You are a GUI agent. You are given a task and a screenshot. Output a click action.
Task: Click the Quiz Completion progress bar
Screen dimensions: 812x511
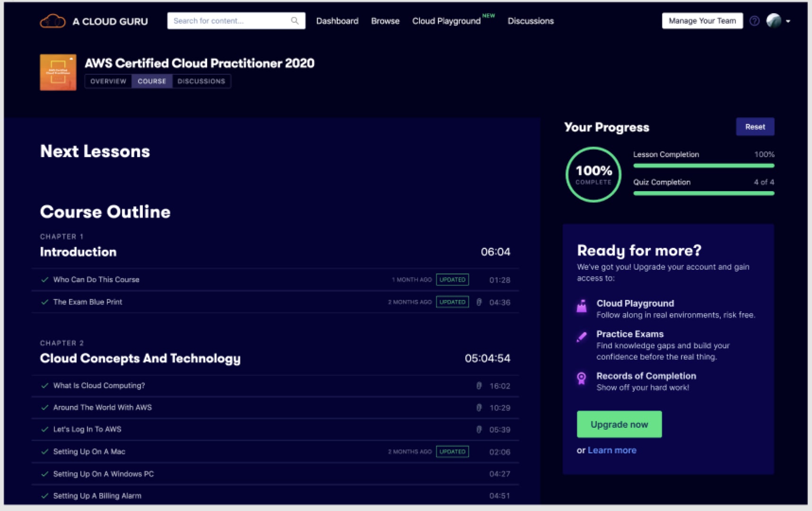click(704, 193)
